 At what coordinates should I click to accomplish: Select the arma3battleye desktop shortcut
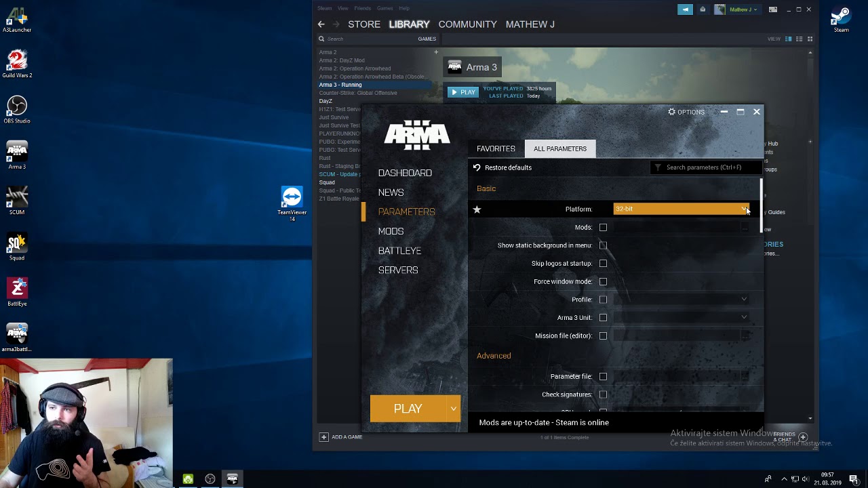point(17,337)
